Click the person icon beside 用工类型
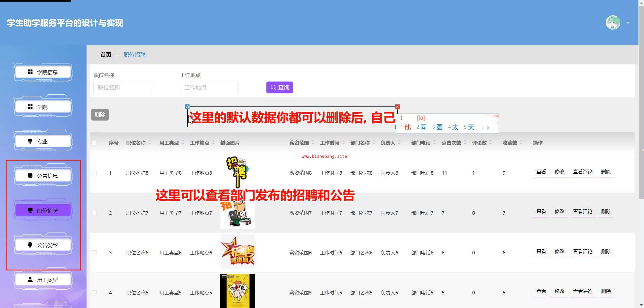Viewport: 644px width, 308px height. click(30, 280)
